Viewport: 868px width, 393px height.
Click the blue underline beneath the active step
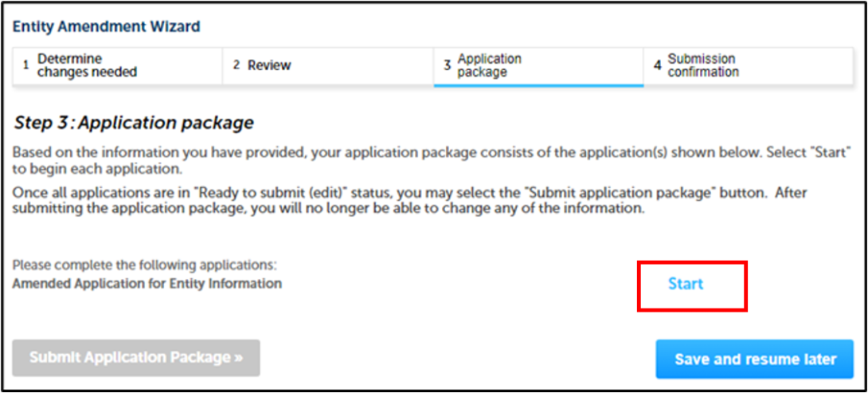coord(538,84)
